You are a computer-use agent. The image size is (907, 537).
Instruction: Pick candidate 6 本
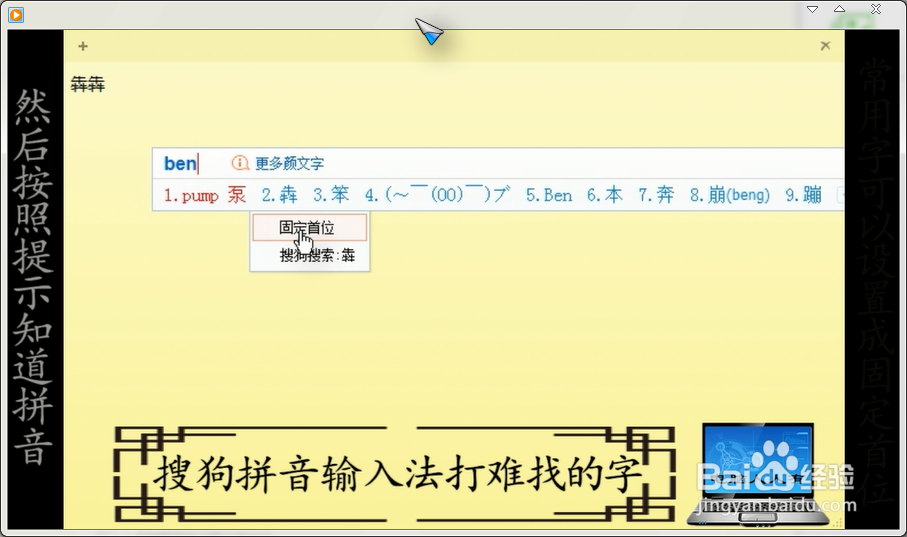(604, 195)
